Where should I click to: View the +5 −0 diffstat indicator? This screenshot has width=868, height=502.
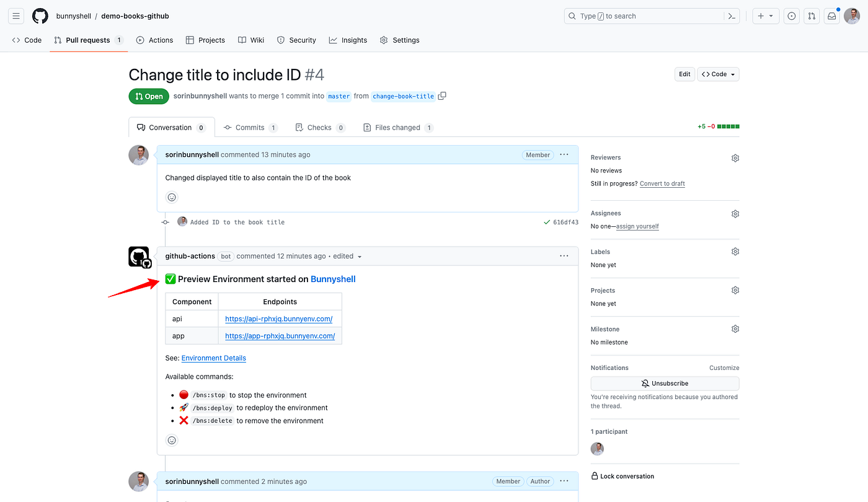click(x=718, y=126)
